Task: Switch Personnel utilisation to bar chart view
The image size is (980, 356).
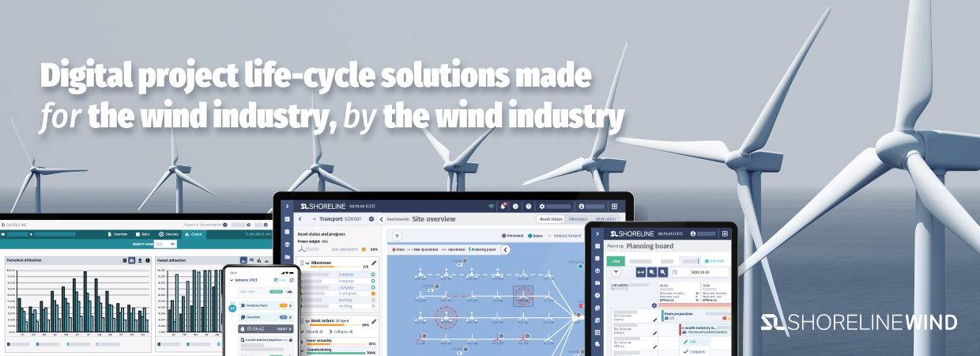Action: [132, 260]
